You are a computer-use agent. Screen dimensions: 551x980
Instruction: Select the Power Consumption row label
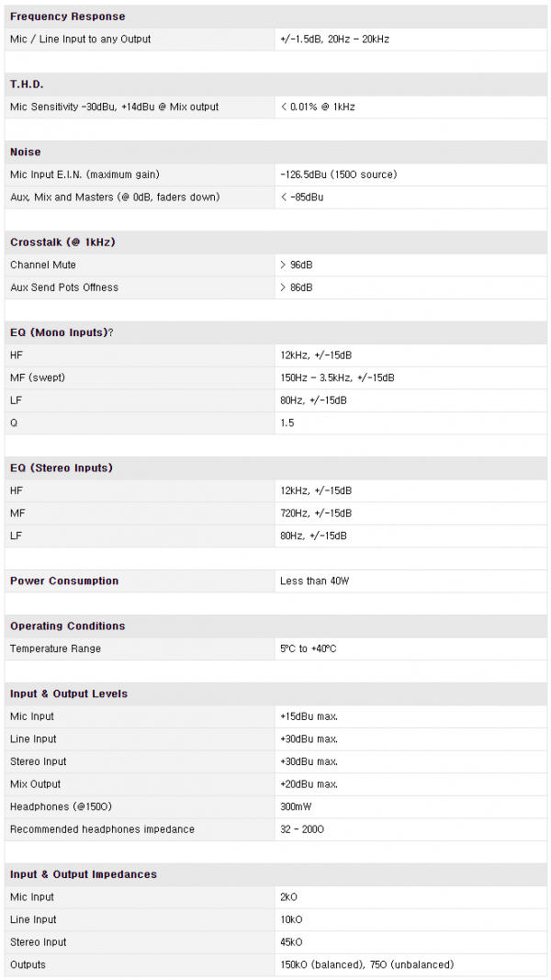[x=64, y=581]
